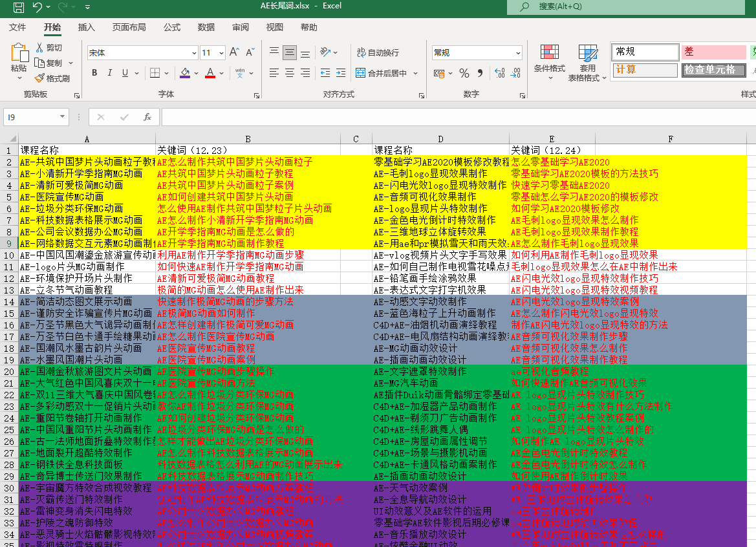Click the align right icon
756x547 pixels.
point(305,73)
